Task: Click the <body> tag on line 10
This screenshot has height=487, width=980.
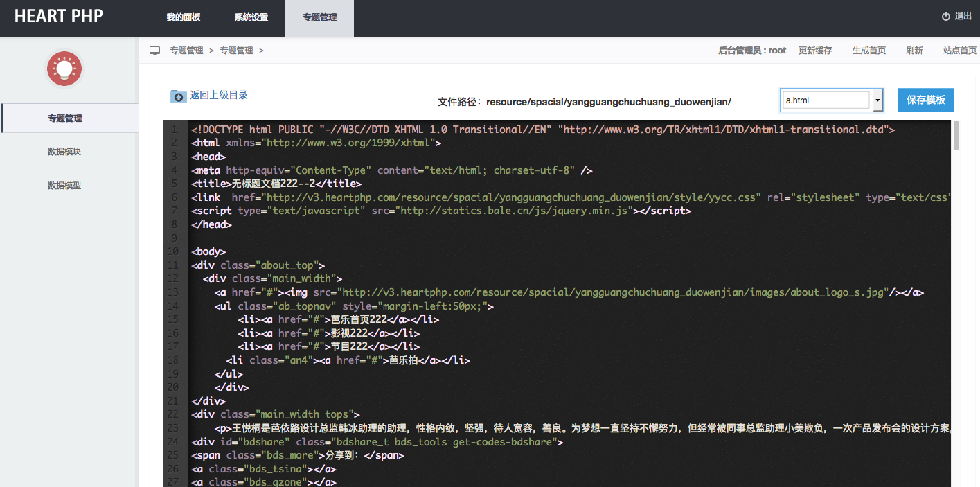Action: (208, 251)
